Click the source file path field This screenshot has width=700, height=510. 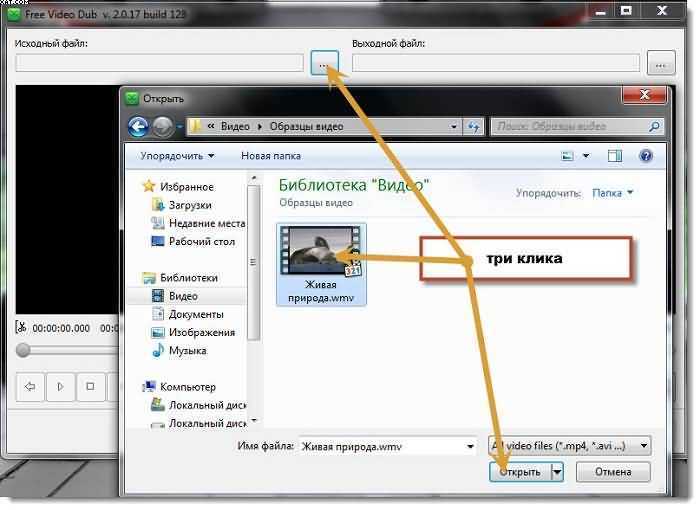click(x=159, y=63)
